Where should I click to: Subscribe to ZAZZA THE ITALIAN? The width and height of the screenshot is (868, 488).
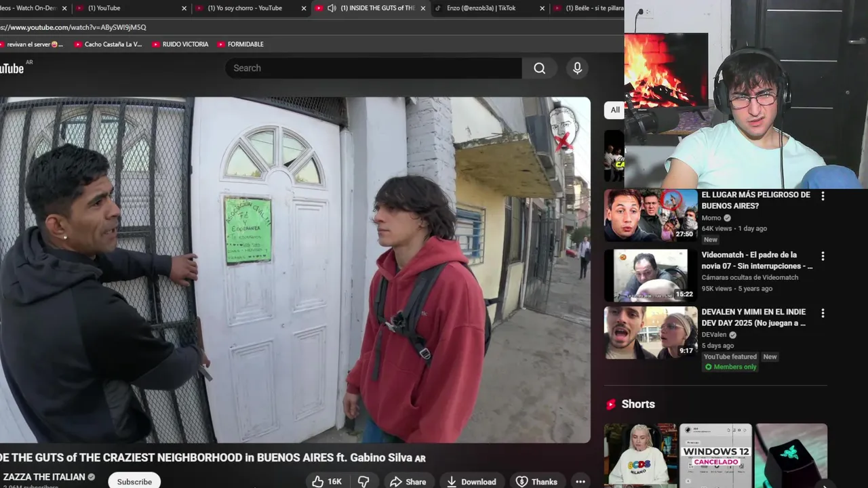click(x=134, y=481)
